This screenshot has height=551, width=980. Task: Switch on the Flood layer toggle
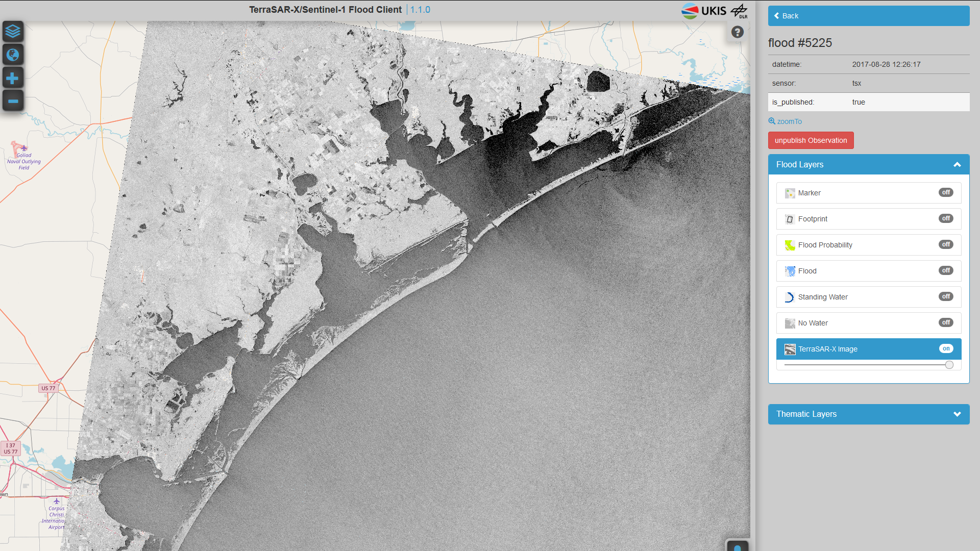945,270
